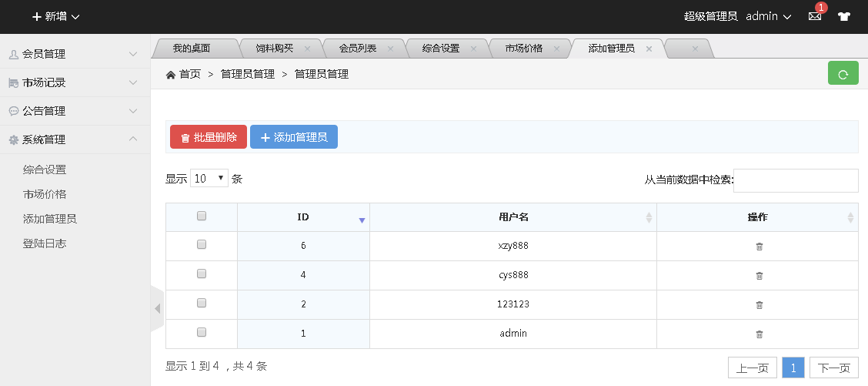Open the rows-per-page dropdown showing 10

click(x=209, y=179)
